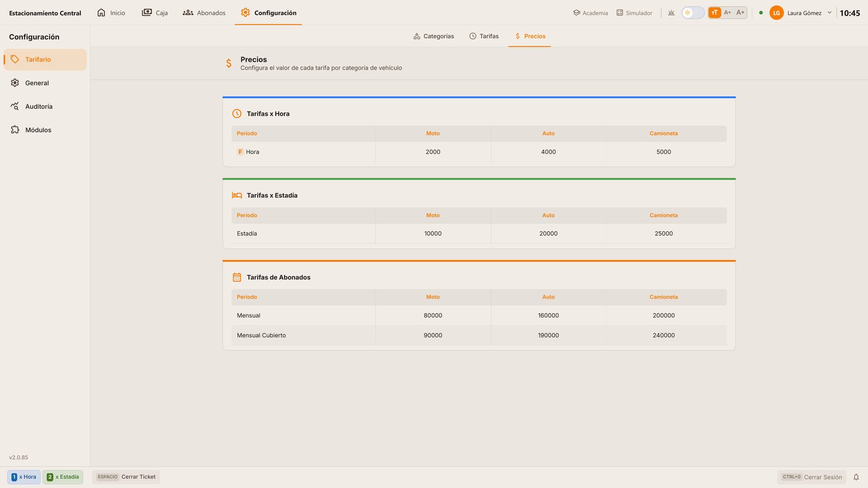Edit Mensual Auto price 160000

pyautogui.click(x=548, y=316)
